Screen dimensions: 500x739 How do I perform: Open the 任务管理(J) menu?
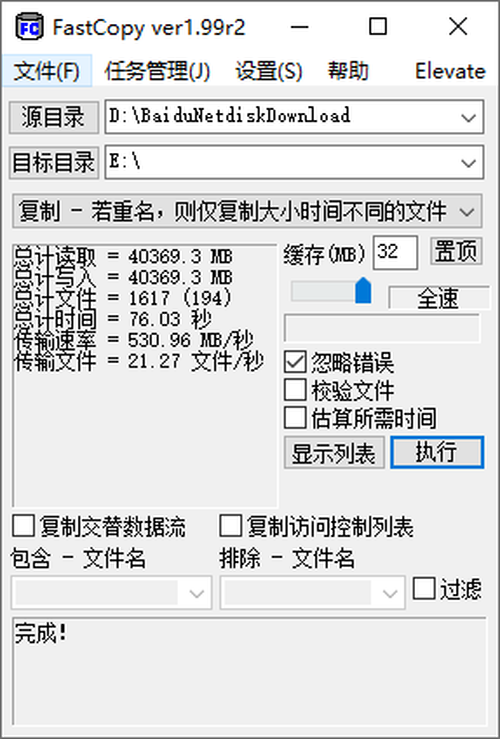tap(157, 71)
